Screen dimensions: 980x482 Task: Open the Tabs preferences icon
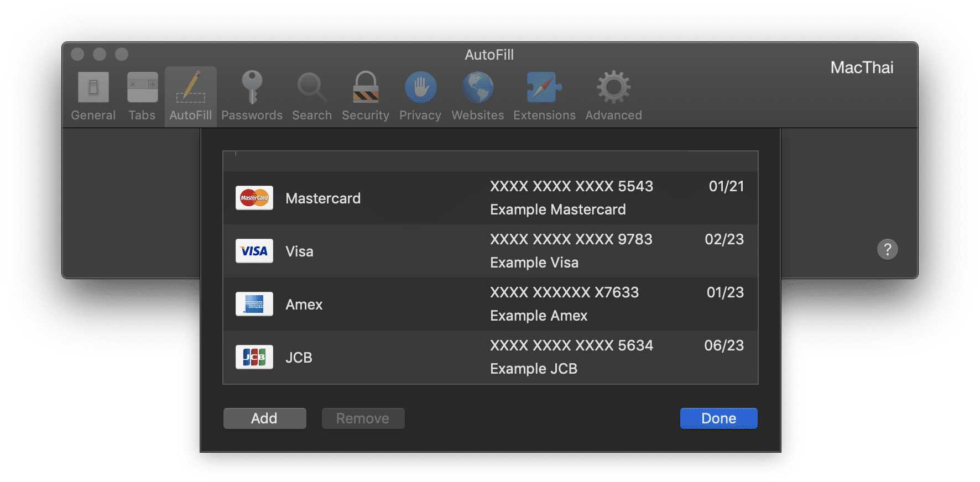tap(143, 87)
